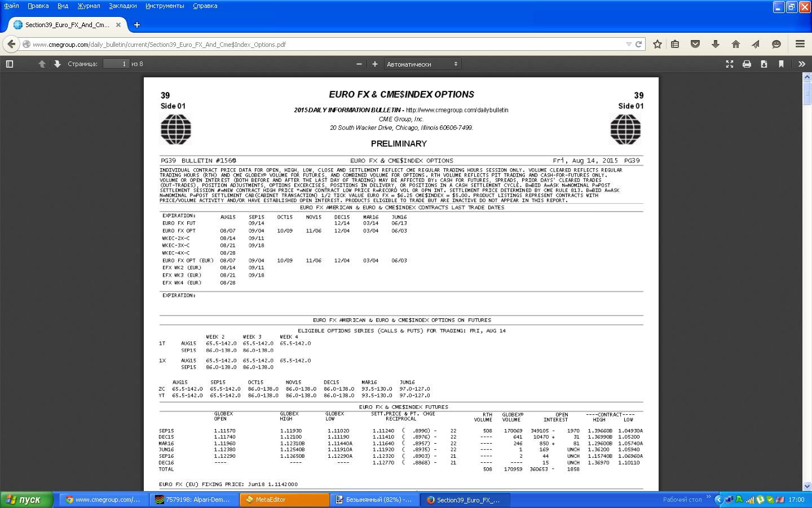Show the bookmarks list
812x508 pixels.
point(675,44)
